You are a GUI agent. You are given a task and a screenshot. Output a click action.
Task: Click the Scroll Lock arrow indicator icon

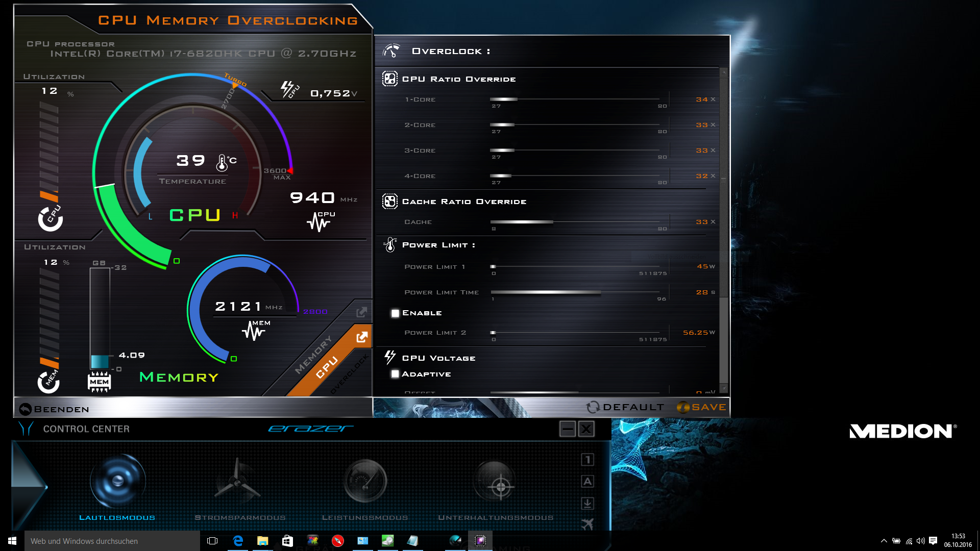(x=587, y=504)
